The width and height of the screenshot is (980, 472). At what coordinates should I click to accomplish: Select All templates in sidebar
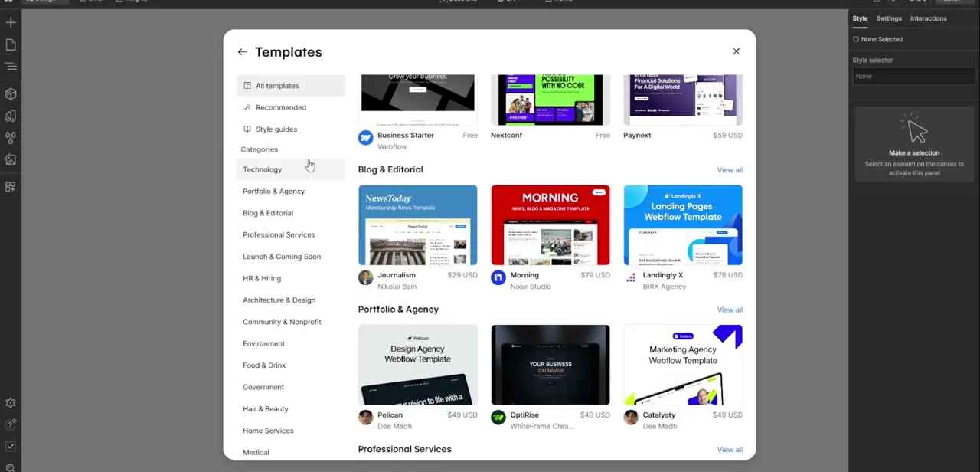[x=291, y=86]
